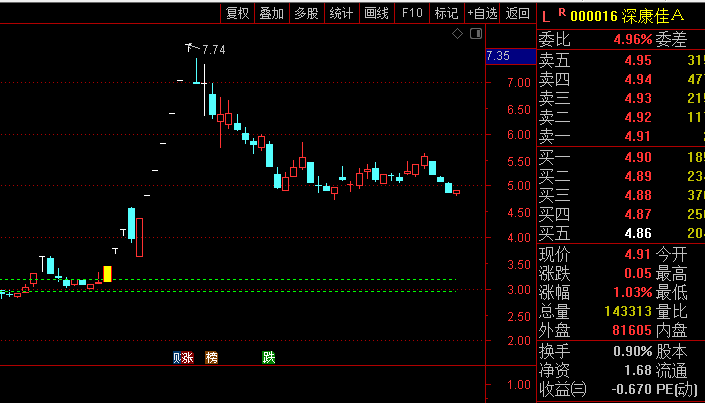This screenshot has height=403, width=705.
Task: Click the large red hollow candlestick near 4.00
Action: coord(139,237)
